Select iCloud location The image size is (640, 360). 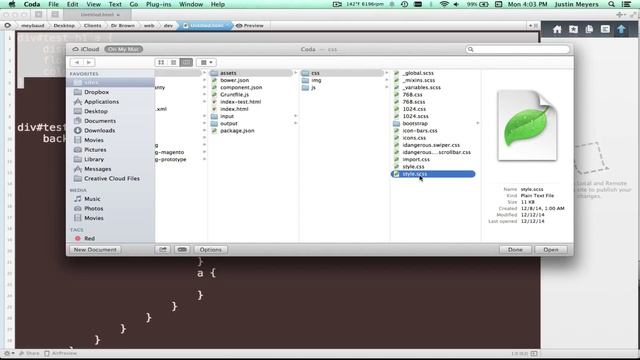86,49
